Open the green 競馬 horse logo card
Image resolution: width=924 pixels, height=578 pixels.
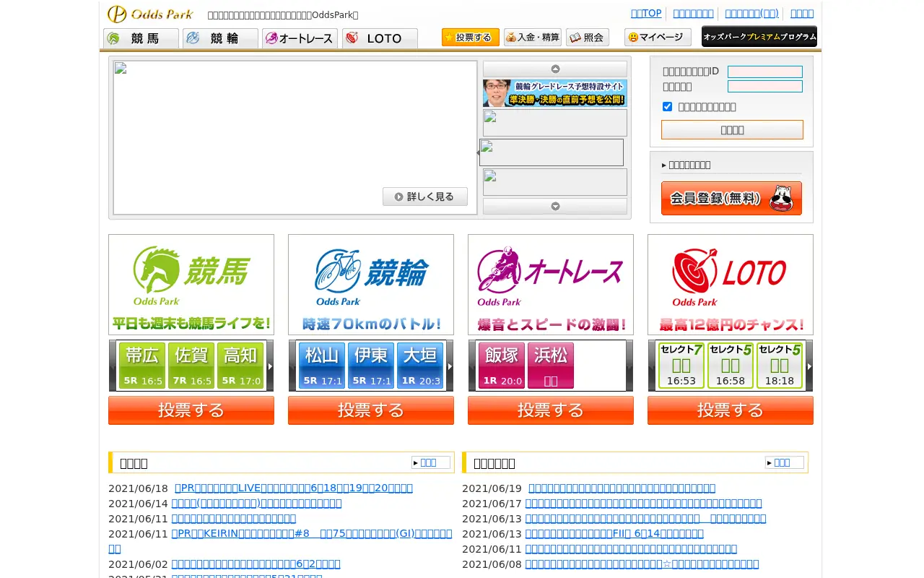pyautogui.click(x=191, y=284)
